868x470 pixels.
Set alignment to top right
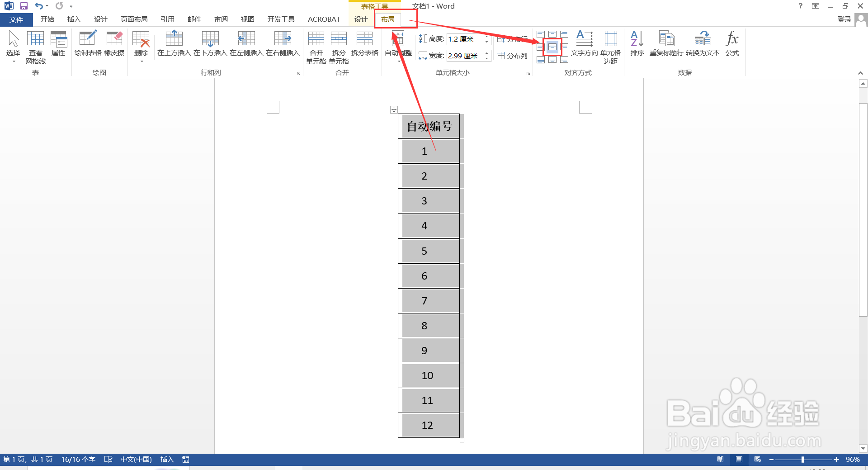(564, 34)
